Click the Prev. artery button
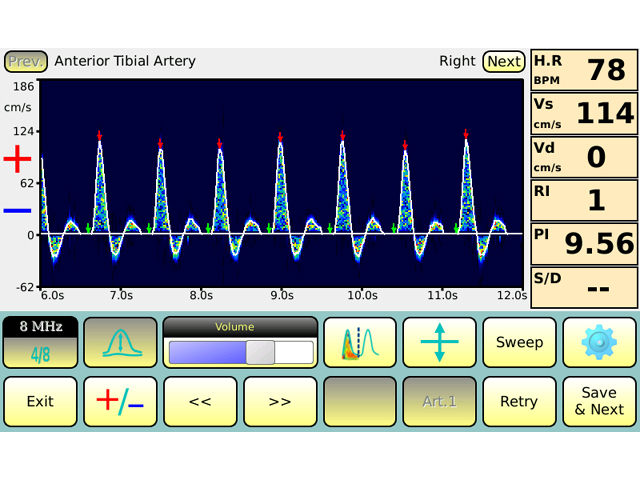640x480 pixels. (x=26, y=62)
